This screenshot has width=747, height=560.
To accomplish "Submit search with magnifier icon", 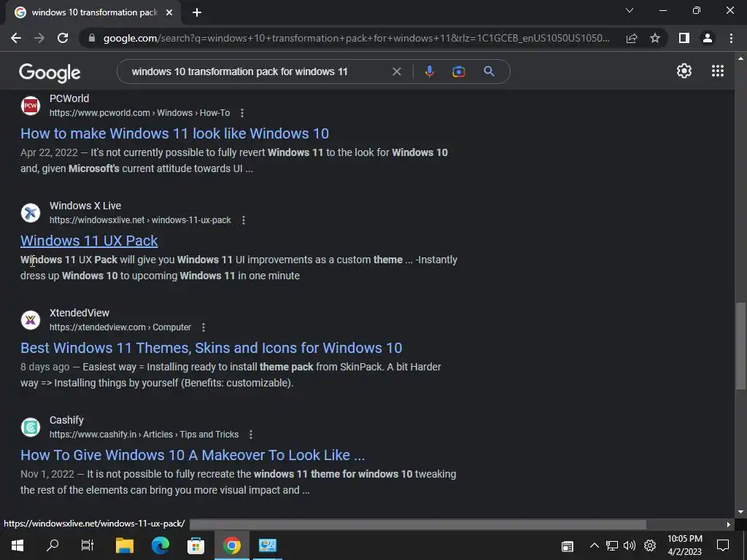I will click(489, 71).
